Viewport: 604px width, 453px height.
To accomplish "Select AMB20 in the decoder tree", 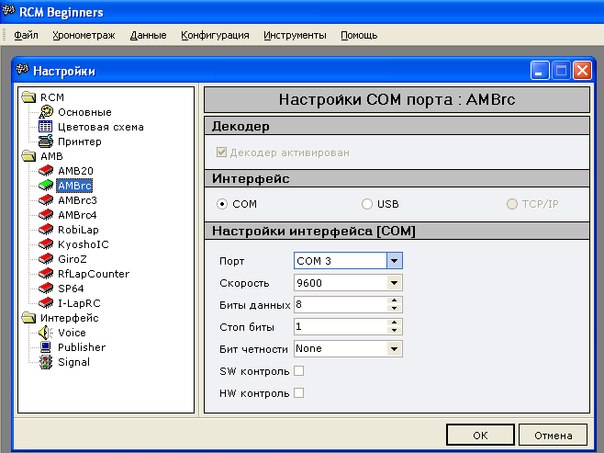I will 76,171.
